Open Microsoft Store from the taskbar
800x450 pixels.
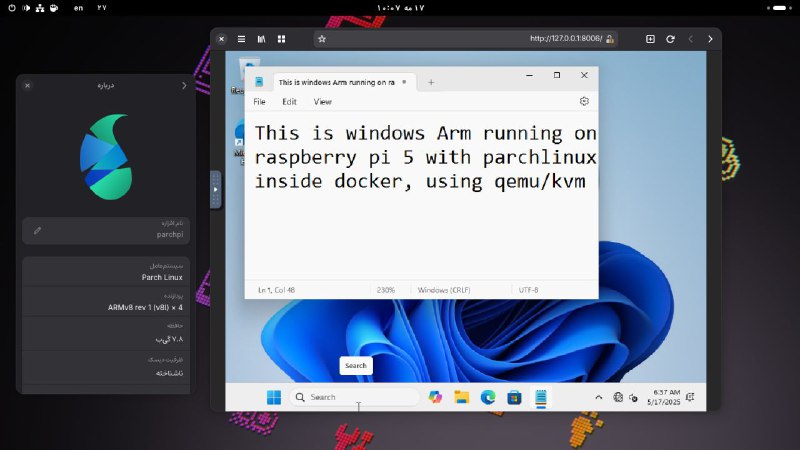514,397
